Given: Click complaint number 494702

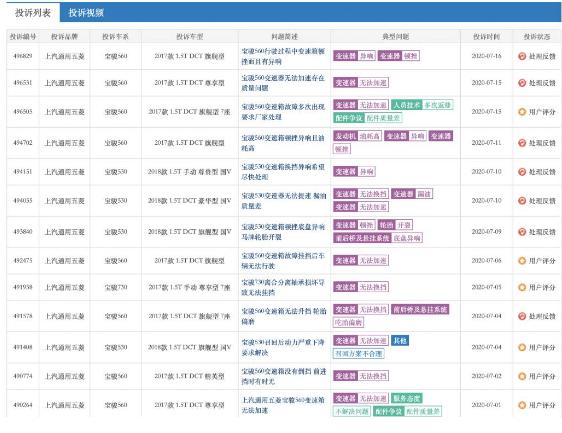Looking at the screenshot, I should pos(23,143).
